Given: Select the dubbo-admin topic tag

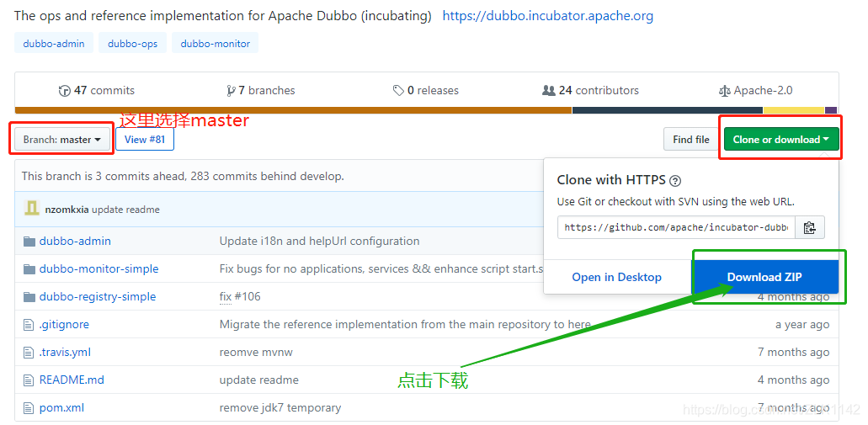Looking at the screenshot, I should point(54,43).
